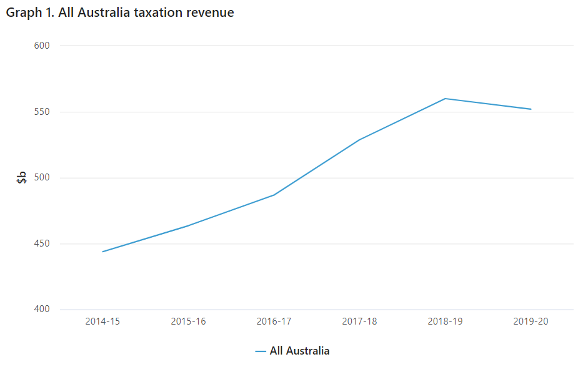
Task: Click the 2015-16 x-axis label
Action: (x=188, y=321)
